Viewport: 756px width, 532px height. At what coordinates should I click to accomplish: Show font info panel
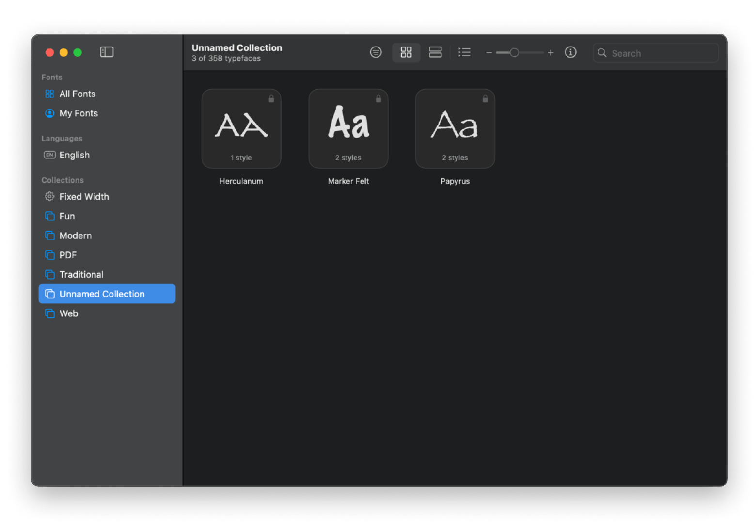coord(570,52)
